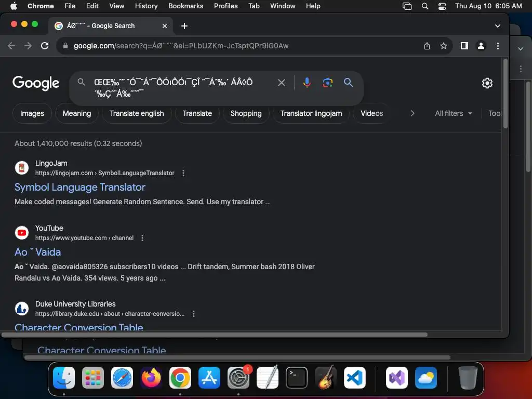Open Trash from the Dock
Viewport: 532px width, 399px height.
(x=468, y=378)
